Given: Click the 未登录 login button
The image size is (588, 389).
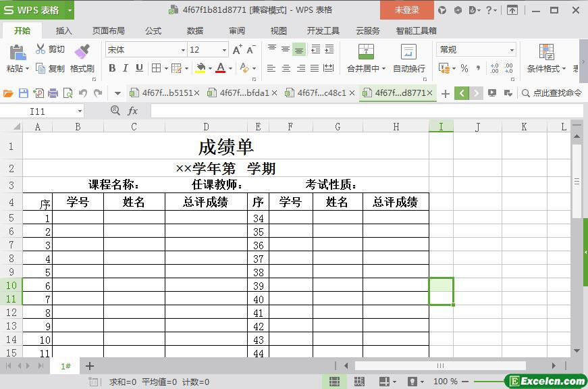Looking at the screenshot, I should click(x=407, y=10).
